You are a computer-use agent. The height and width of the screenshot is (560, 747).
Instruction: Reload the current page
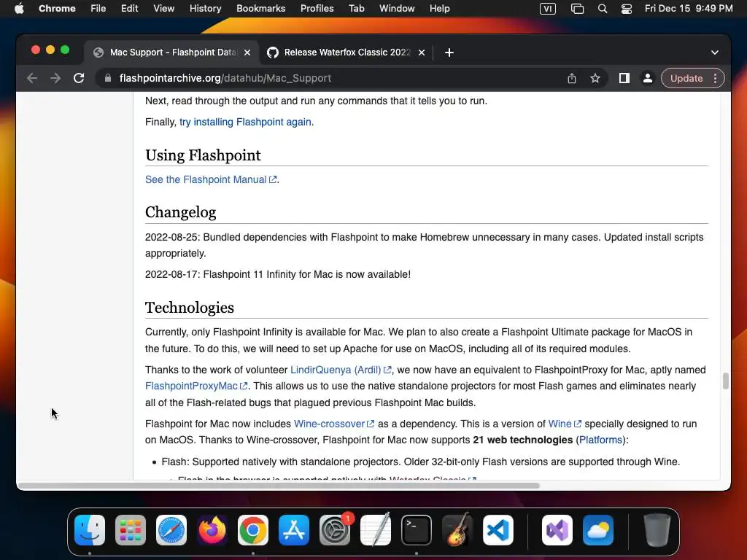(x=79, y=78)
